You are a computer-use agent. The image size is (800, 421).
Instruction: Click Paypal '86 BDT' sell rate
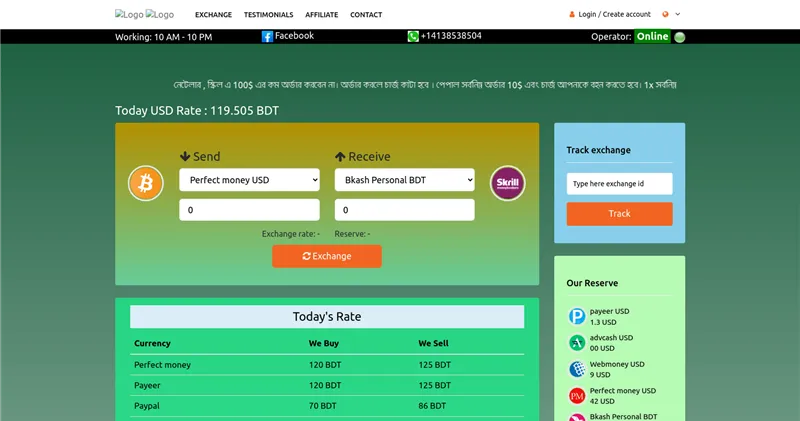(x=432, y=406)
